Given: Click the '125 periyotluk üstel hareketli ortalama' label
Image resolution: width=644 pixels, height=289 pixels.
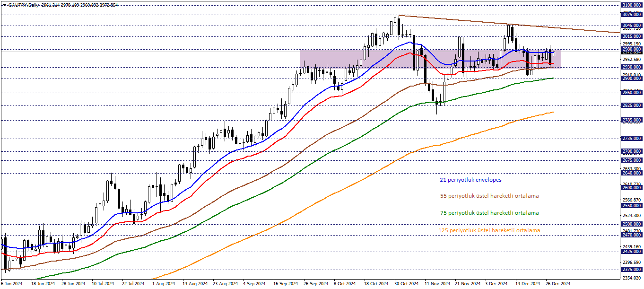Looking at the screenshot, I should 489,231.
